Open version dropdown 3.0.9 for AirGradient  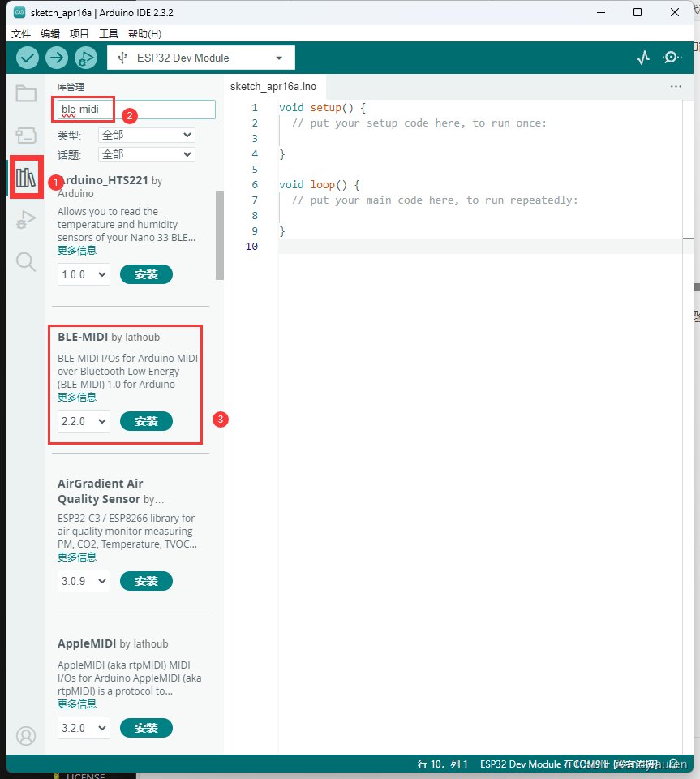coord(84,581)
